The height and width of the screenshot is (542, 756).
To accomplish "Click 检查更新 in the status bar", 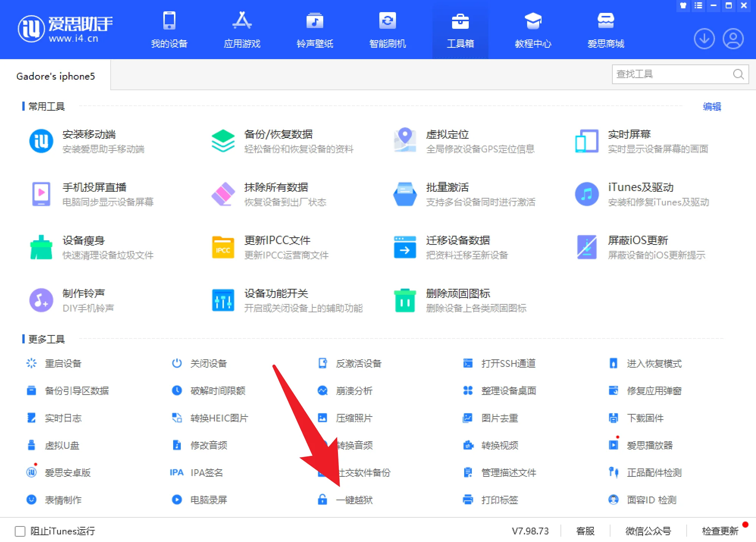I will tap(720, 531).
